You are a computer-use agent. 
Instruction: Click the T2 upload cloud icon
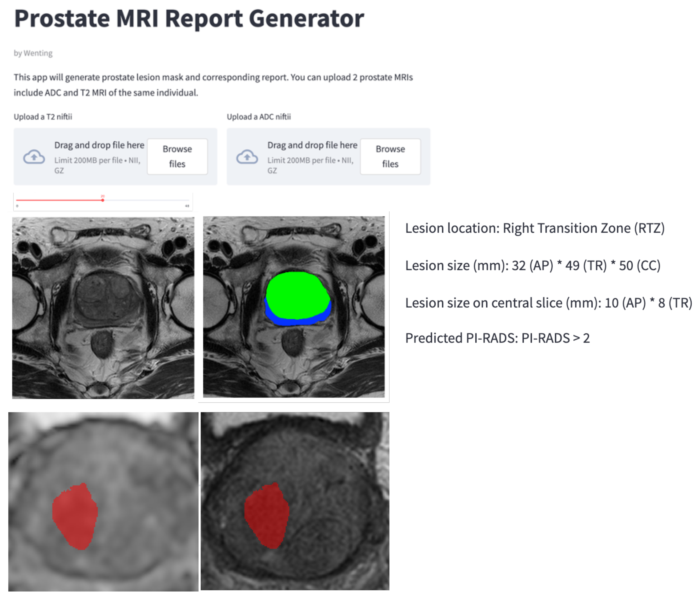[34, 157]
